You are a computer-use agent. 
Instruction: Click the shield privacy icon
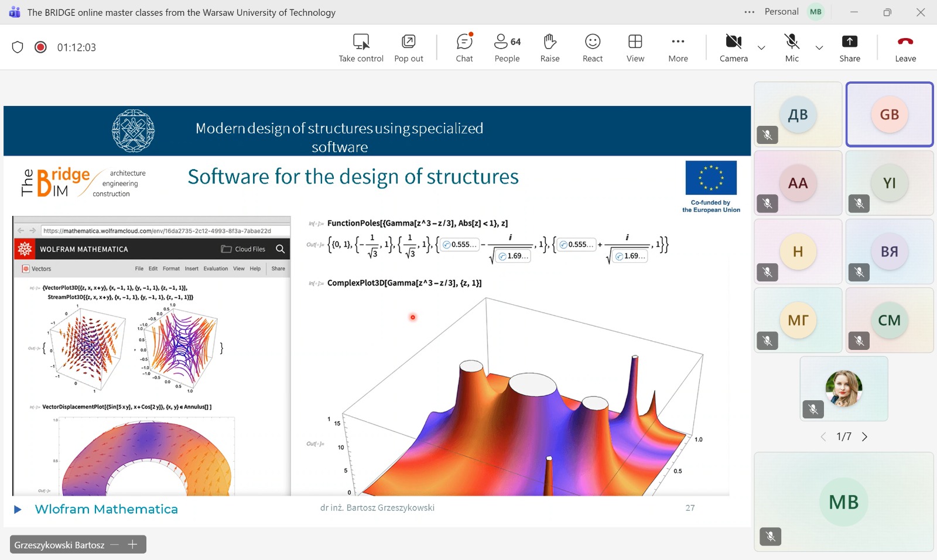point(18,47)
